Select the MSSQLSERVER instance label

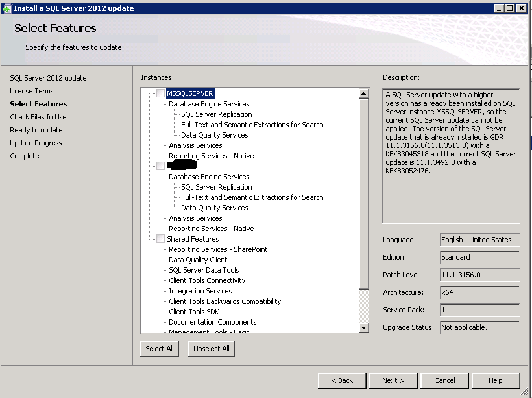click(x=190, y=93)
